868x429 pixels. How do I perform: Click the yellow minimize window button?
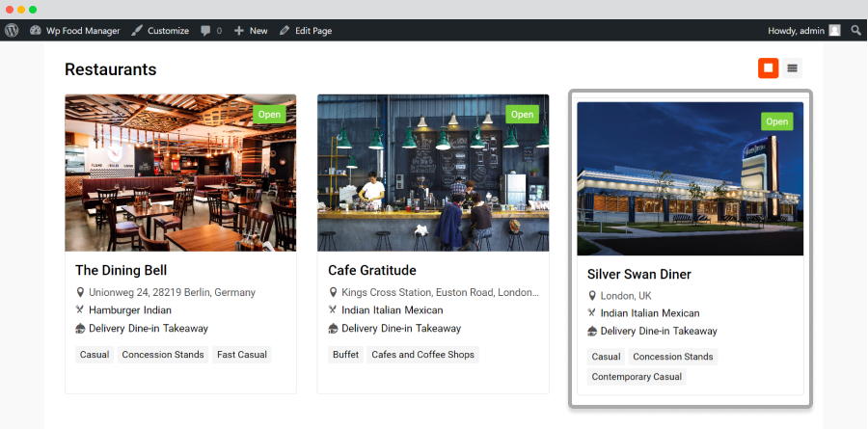21,10
